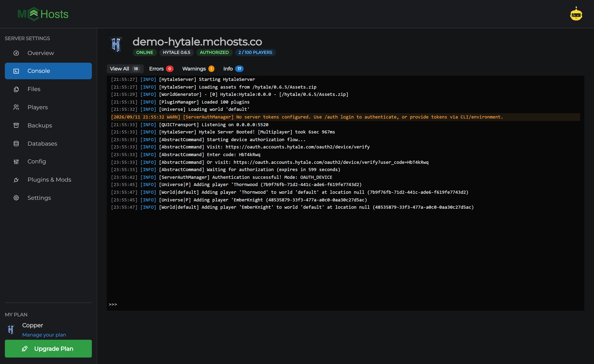Screen dimensions: 594x364
Task: Click the Hytale icon next to Copper plan
Action: point(11,330)
